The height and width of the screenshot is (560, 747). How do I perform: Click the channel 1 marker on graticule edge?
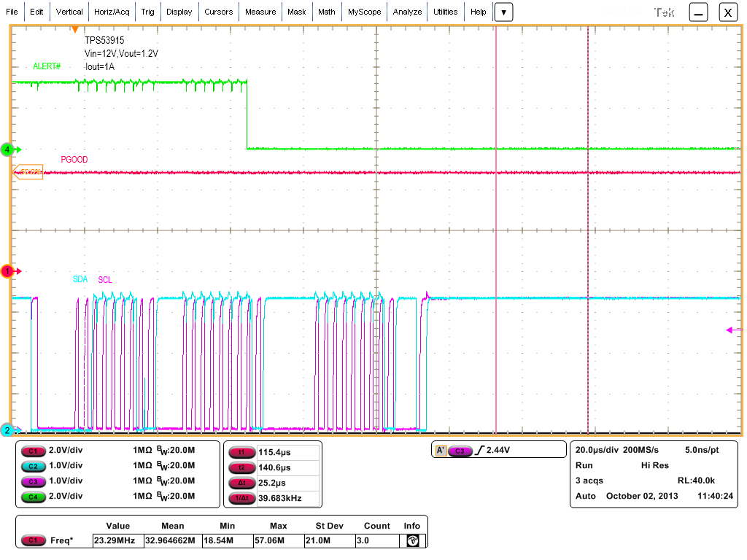click(x=9, y=270)
